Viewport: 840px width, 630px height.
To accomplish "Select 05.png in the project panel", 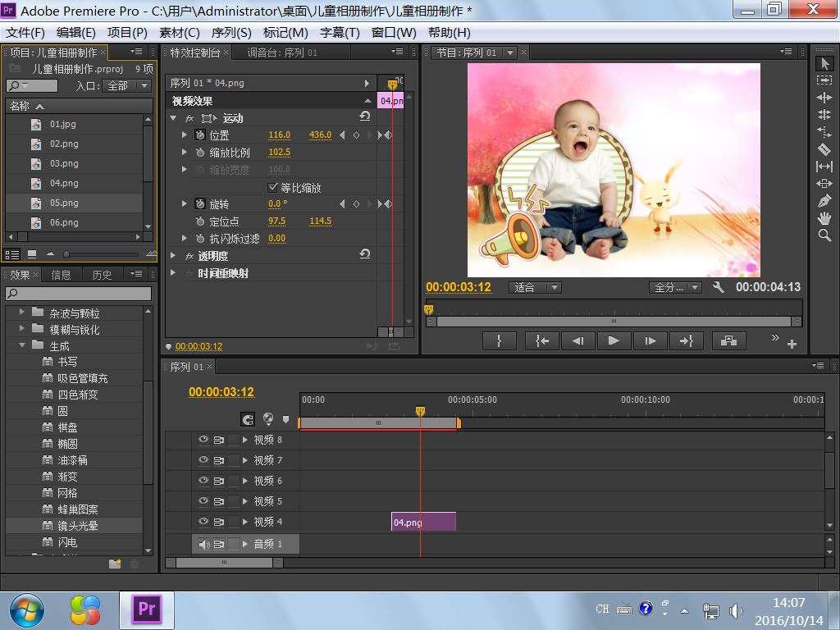I will click(x=64, y=203).
